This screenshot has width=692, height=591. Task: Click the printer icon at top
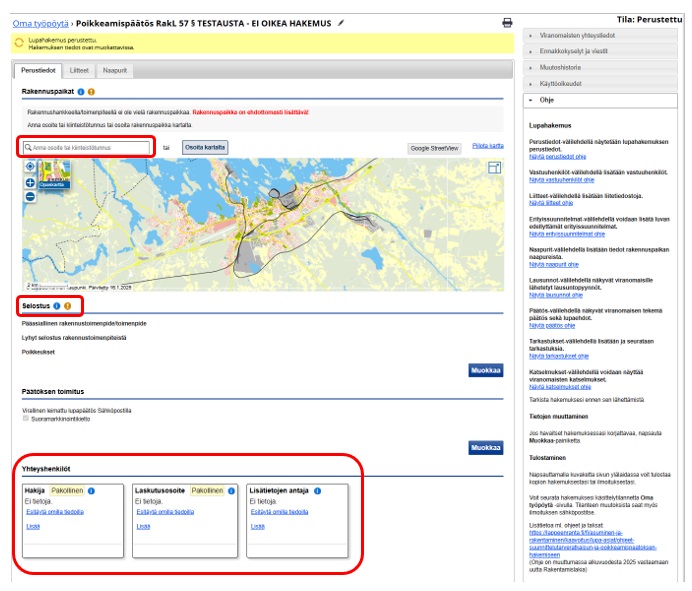tap(508, 23)
